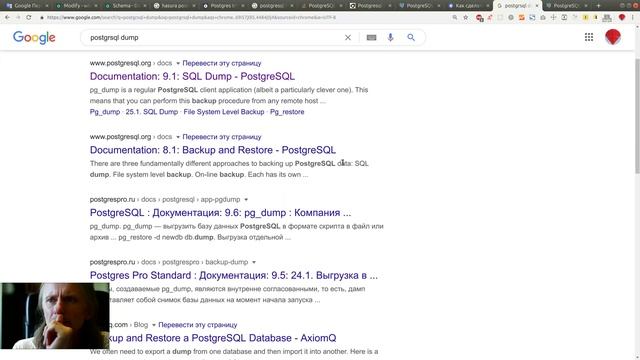This screenshot has height=360, width=640.
Task: Expand options arrow for postgrespro app-pgdump result
Action: (246, 200)
